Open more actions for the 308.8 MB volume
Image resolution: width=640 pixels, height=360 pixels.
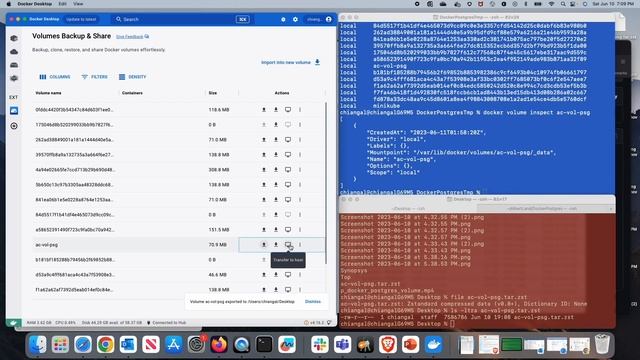click(x=300, y=170)
